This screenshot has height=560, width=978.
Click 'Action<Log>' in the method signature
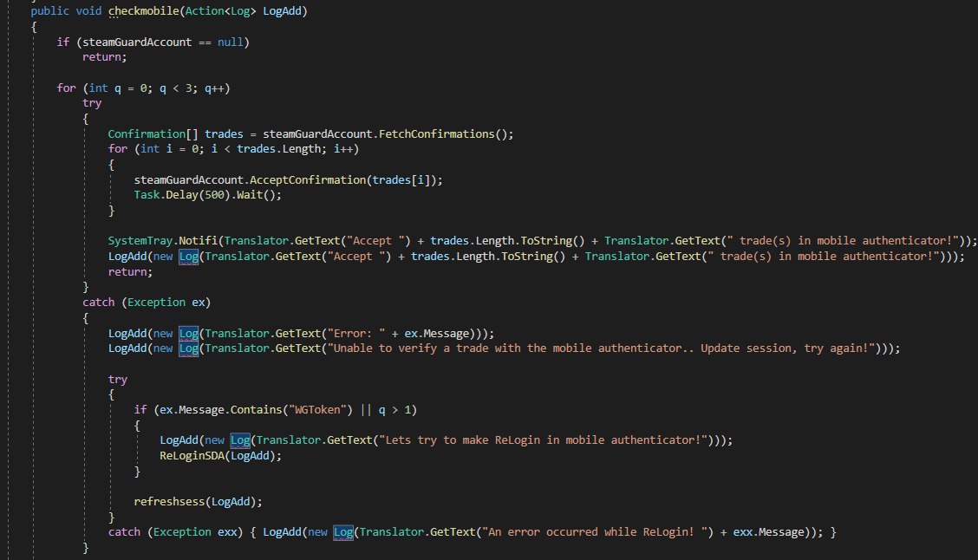220,11
